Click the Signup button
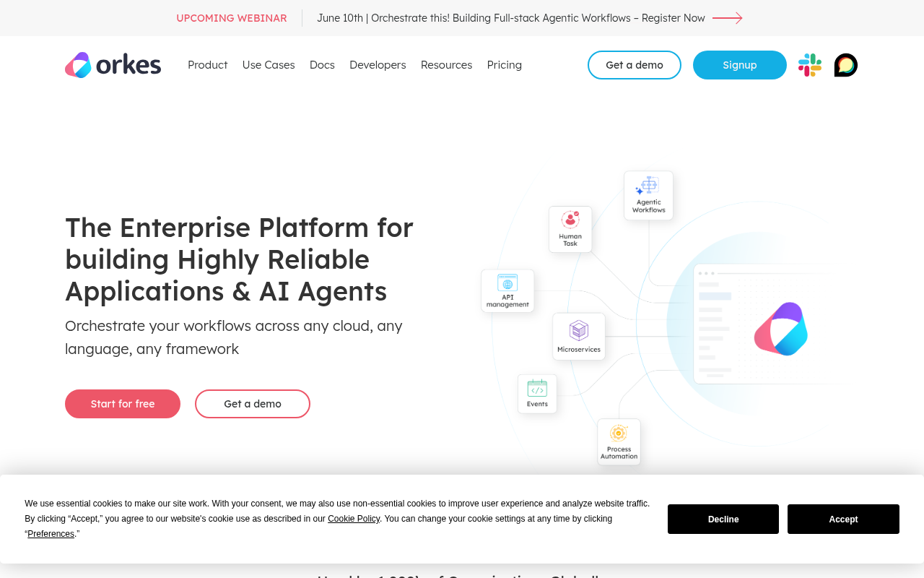Image resolution: width=924 pixels, height=578 pixels. coord(739,65)
